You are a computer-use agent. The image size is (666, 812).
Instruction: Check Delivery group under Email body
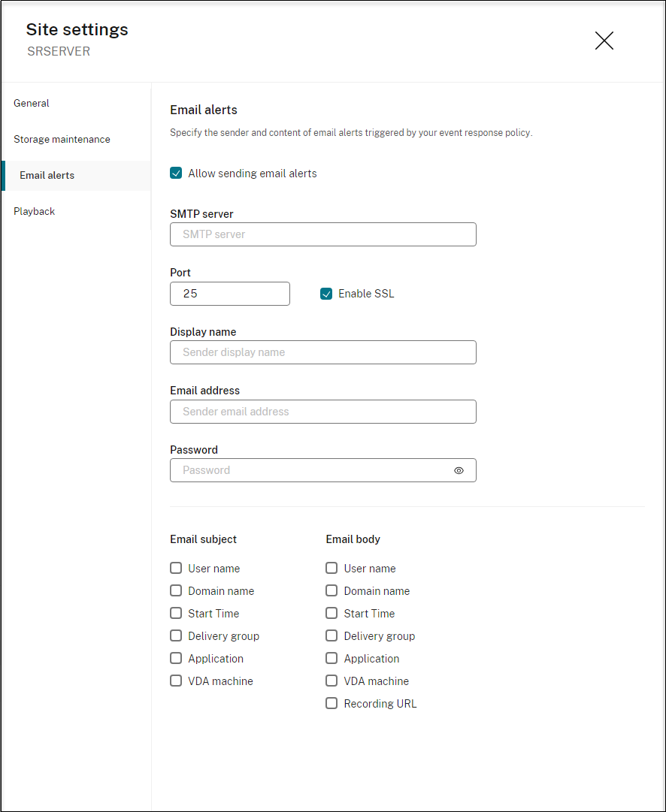331,636
